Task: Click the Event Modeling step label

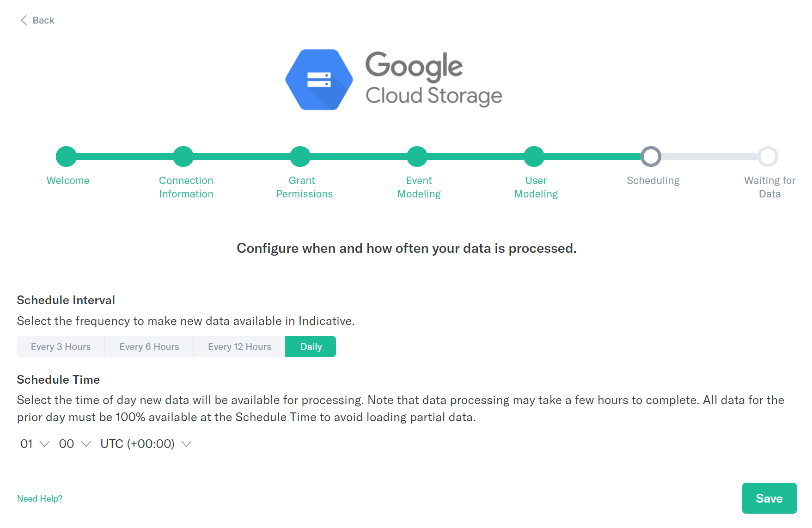Action: point(419,187)
